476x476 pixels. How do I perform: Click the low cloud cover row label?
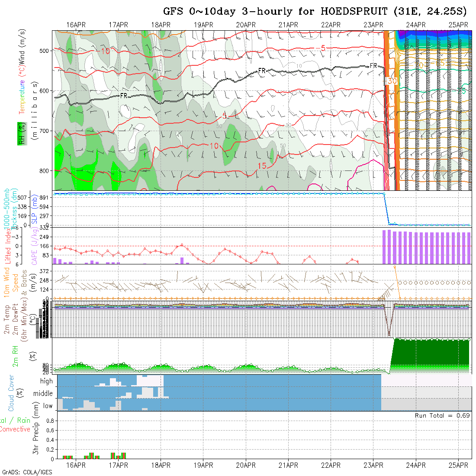[48, 406]
